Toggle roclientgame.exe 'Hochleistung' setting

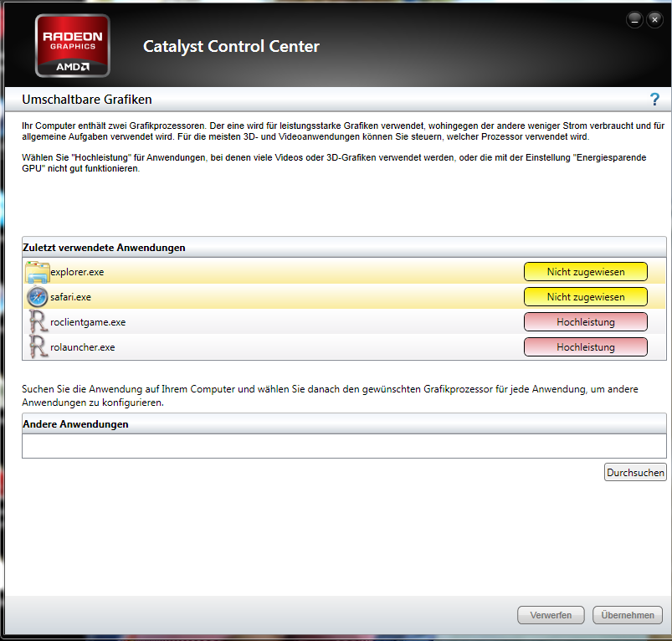(x=586, y=322)
